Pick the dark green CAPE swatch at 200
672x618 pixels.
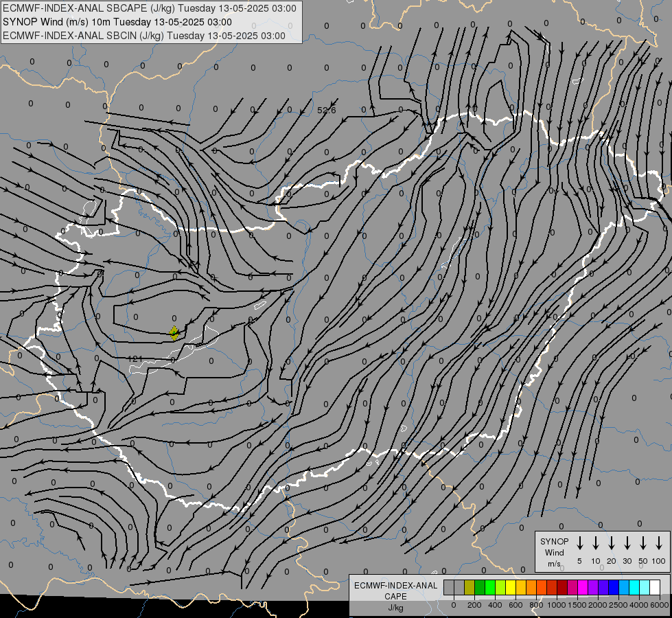(480, 587)
